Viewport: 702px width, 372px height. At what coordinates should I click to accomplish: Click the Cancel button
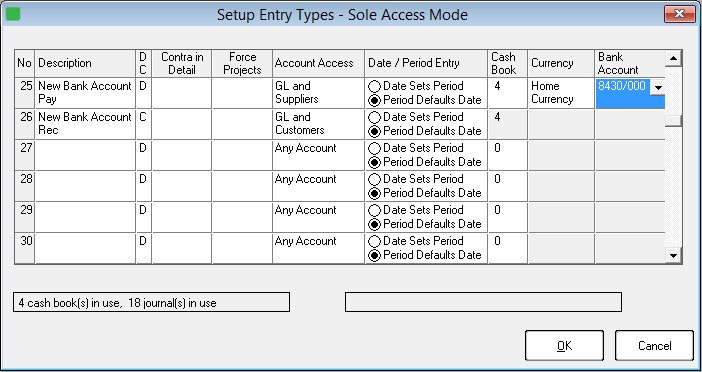click(654, 346)
